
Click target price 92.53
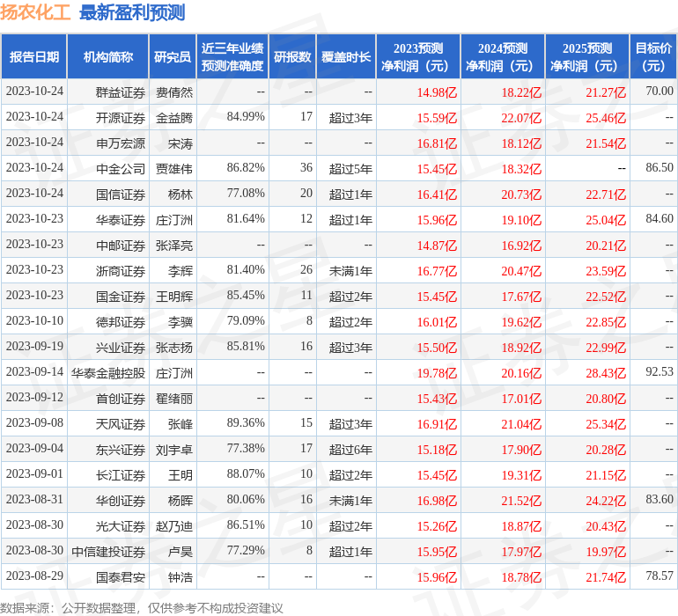pyautogui.click(x=660, y=371)
